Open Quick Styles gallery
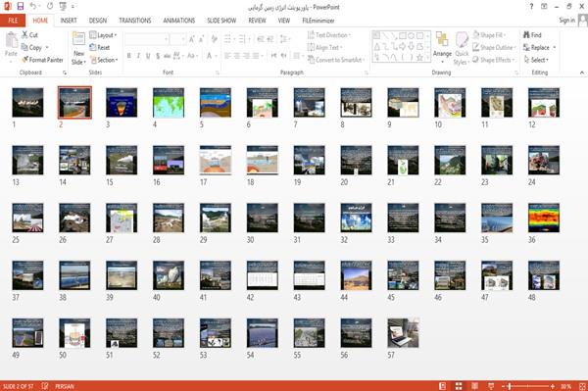Viewport: 588px width, 391px height. click(462, 48)
